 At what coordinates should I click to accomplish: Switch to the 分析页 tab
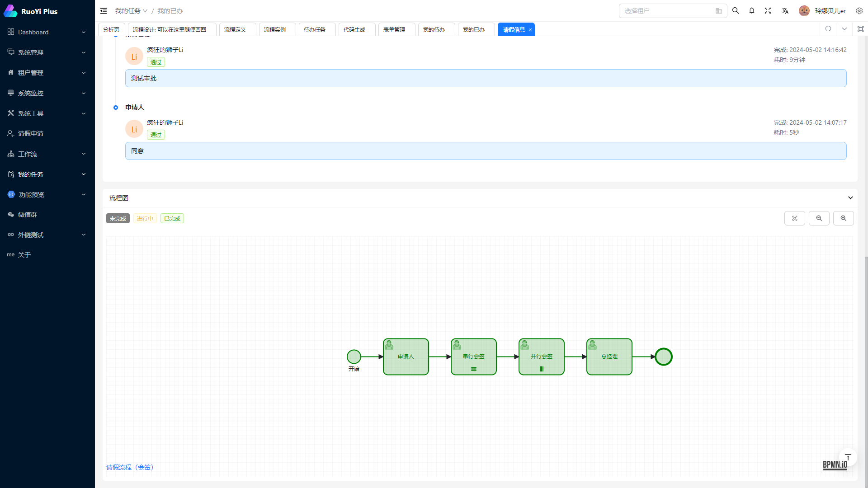tap(111, 29)
